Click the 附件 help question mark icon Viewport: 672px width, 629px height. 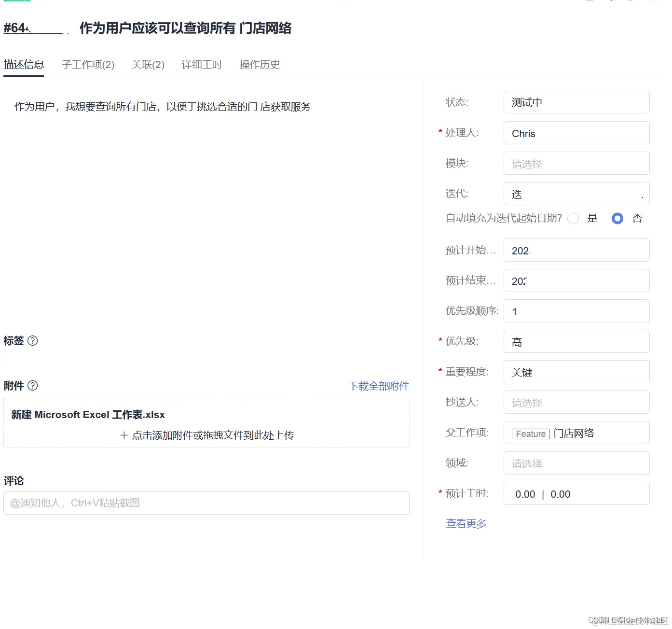tap(33, 385)
